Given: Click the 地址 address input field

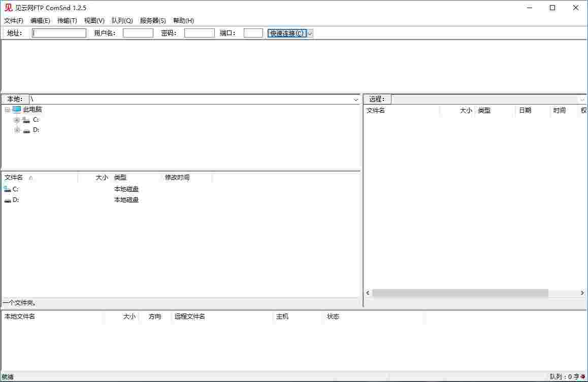Looking at the screenshot, I should (x=59, y=33).
